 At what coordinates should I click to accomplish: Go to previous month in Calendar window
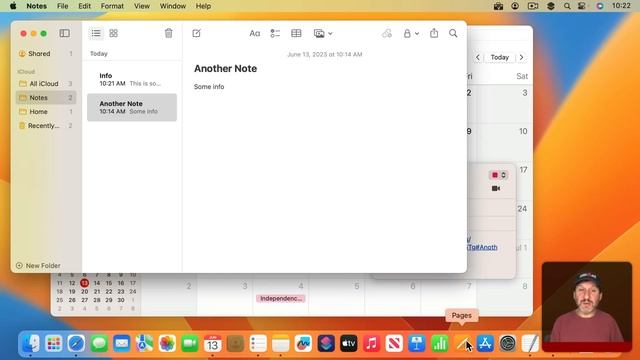(x=478, y=57)
